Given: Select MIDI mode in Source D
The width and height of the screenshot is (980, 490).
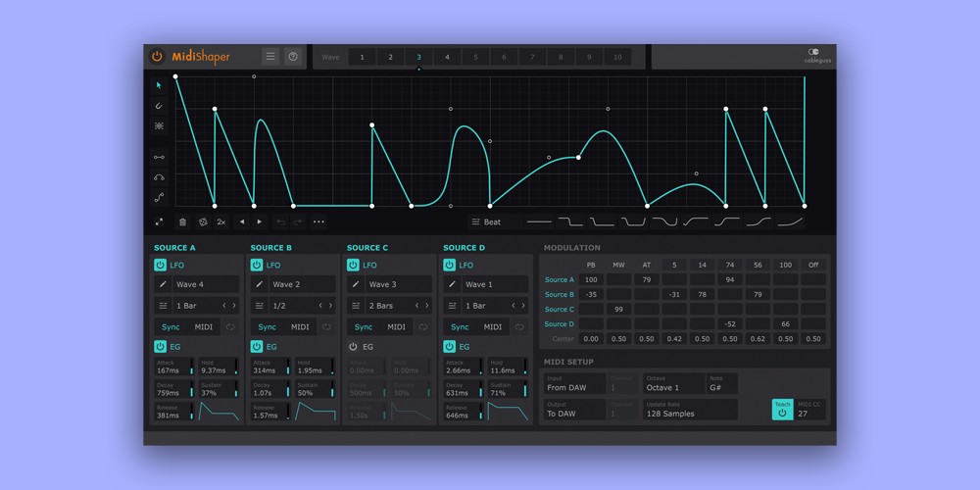Looking at the screenshot, I should pos(493,327).
